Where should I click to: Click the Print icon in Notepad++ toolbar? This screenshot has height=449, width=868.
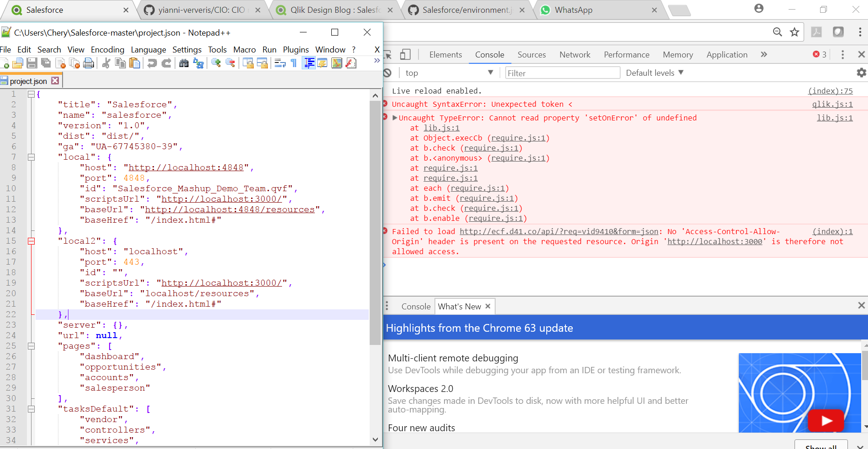tap(89, 63)
